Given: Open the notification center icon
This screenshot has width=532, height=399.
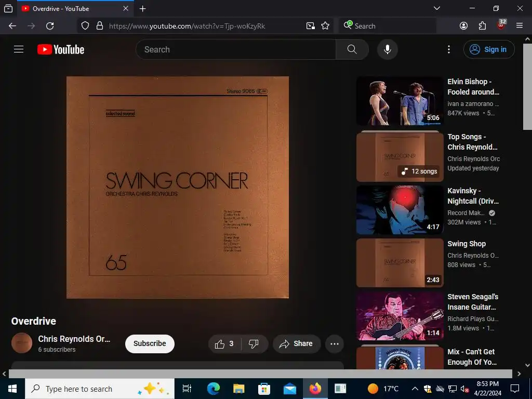Looking at the screenshot, I should click(x=515, y=389).
